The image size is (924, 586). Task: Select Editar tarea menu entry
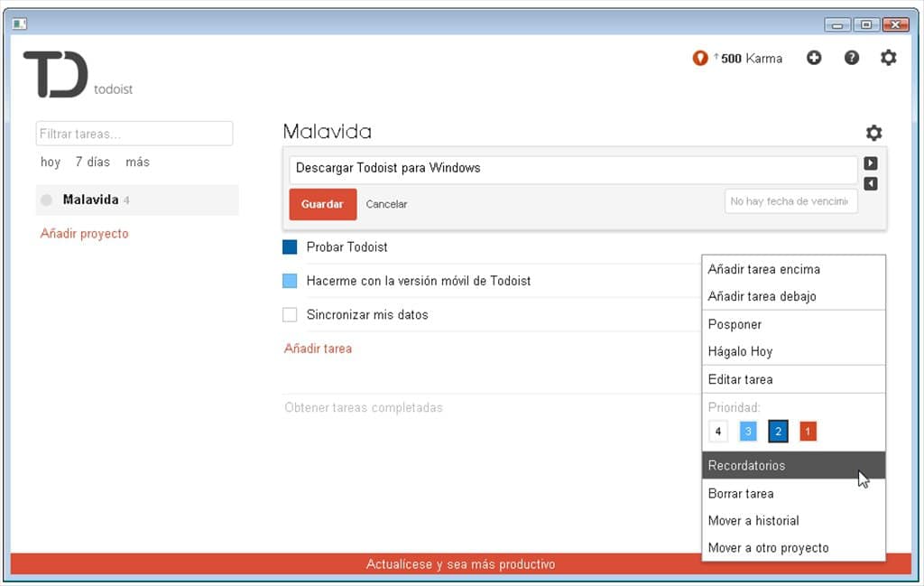pos(793,379)
